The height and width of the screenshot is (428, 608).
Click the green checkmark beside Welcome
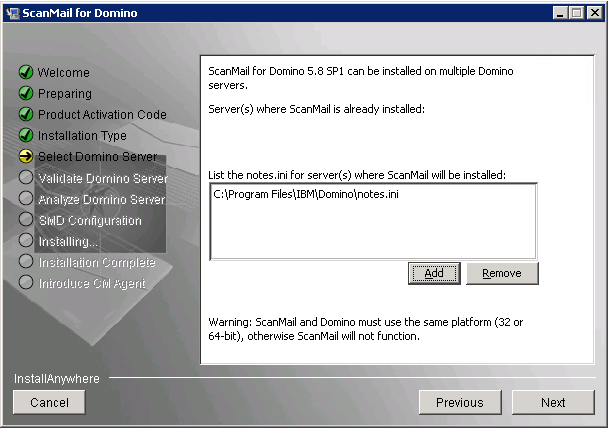pyautogui.click(x=26, y=72)
